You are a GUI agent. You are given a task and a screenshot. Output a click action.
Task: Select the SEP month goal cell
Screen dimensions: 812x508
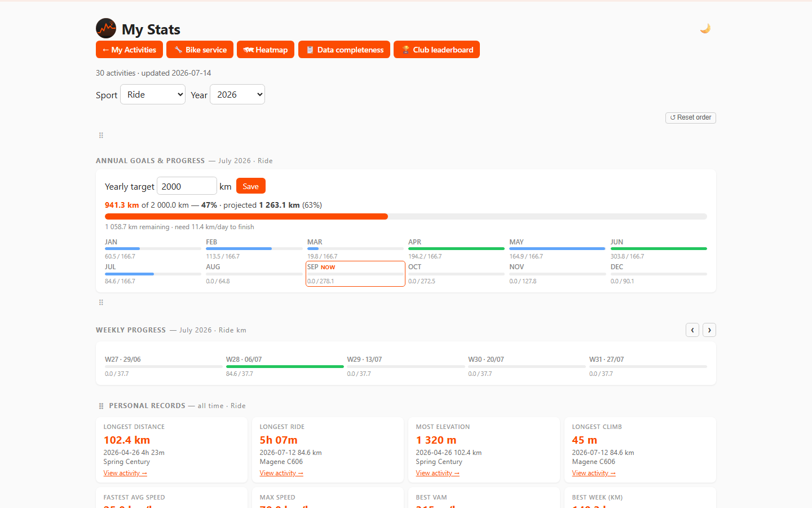click(x=355, y=274)
